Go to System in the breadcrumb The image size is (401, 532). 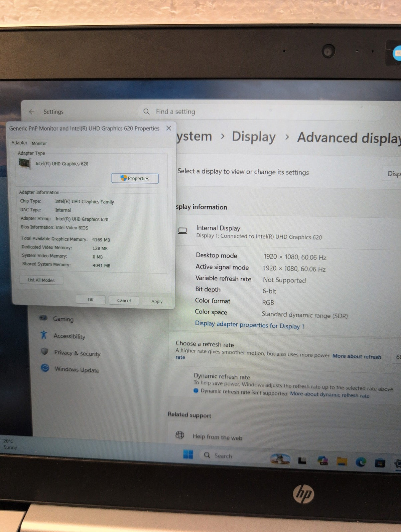point(194,136)
